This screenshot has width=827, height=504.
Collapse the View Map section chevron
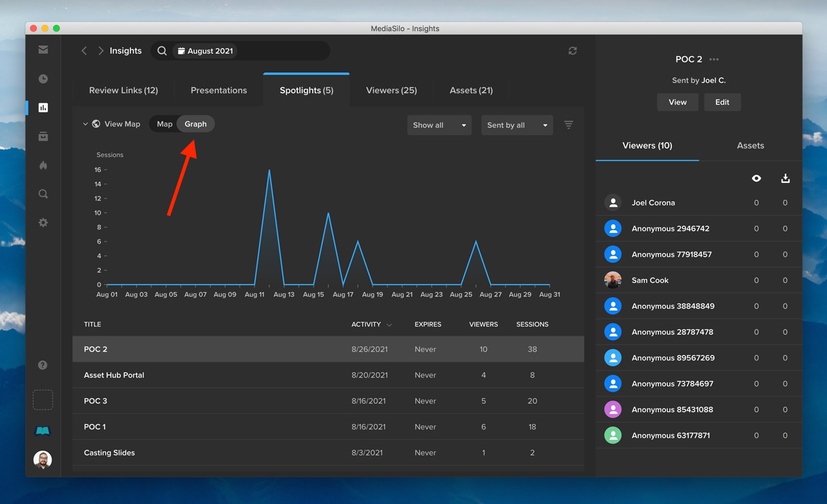coord(85,123)
